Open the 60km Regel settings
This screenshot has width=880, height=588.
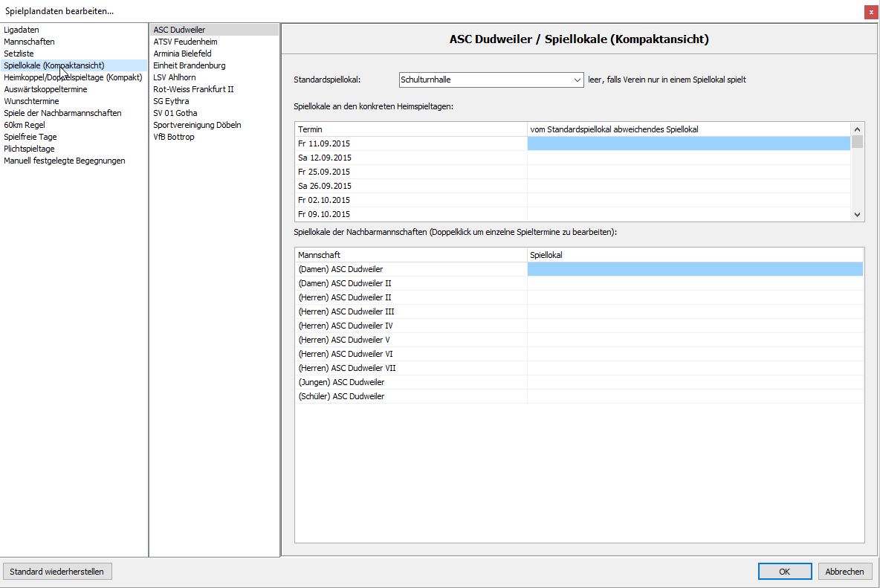[25, 125]
